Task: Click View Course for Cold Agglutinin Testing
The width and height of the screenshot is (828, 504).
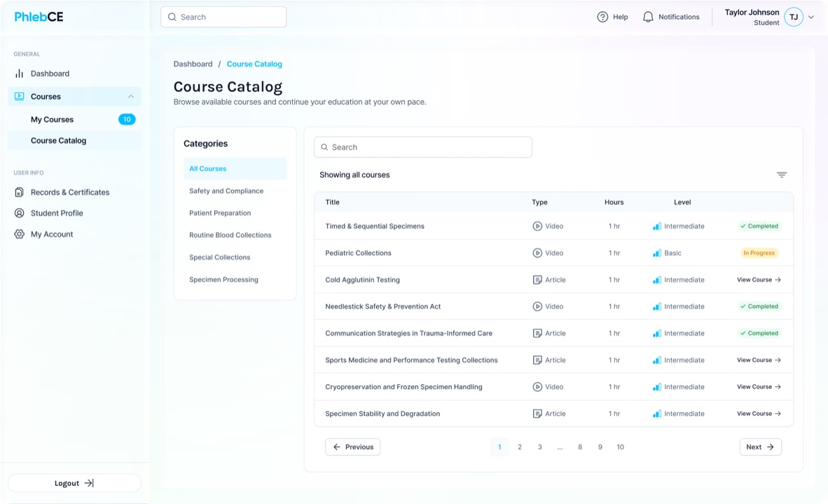Action: point(759,280)
